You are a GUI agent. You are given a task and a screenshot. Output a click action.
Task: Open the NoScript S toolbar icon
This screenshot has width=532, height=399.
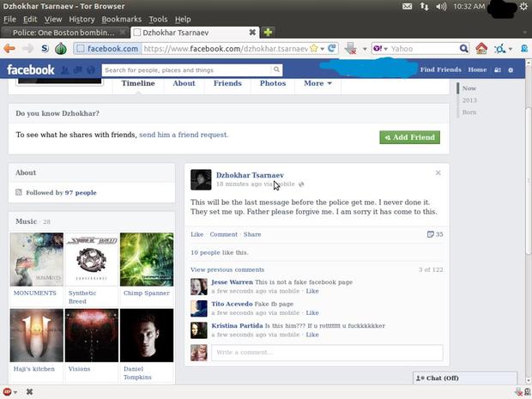click(x=45, y=49)
